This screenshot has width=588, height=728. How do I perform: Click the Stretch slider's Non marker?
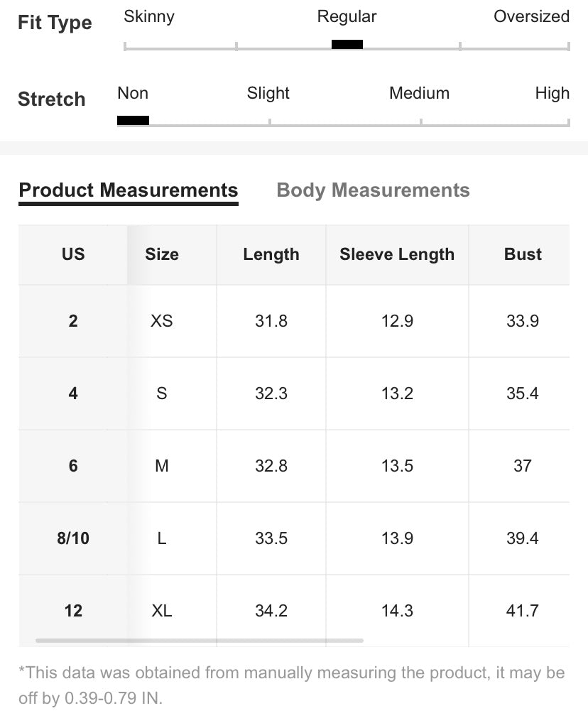[133, 120]
